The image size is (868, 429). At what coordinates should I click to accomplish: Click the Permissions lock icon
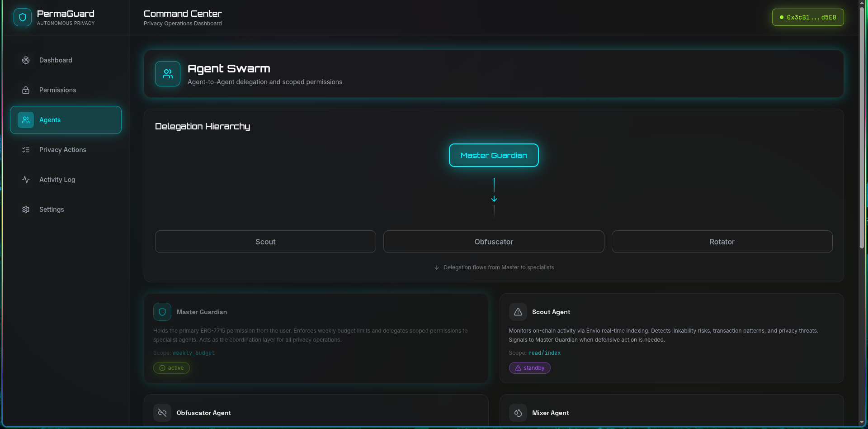click(x=26, y=90)
